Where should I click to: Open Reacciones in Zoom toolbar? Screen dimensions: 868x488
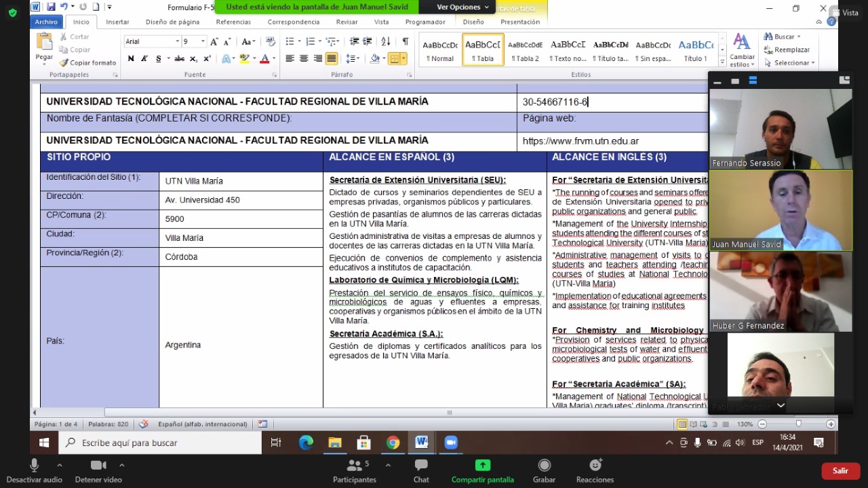595,471
